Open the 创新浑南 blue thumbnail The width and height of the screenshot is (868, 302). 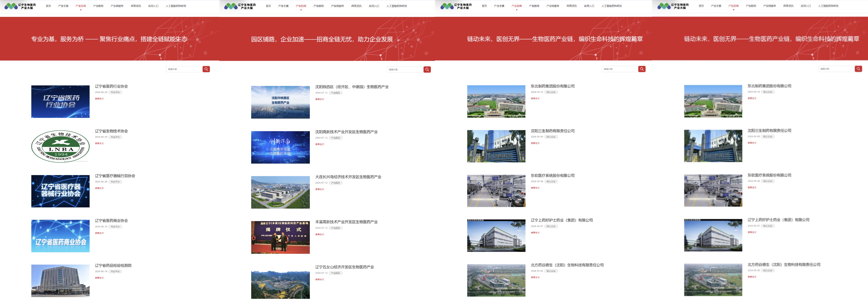tap(280, 147)
